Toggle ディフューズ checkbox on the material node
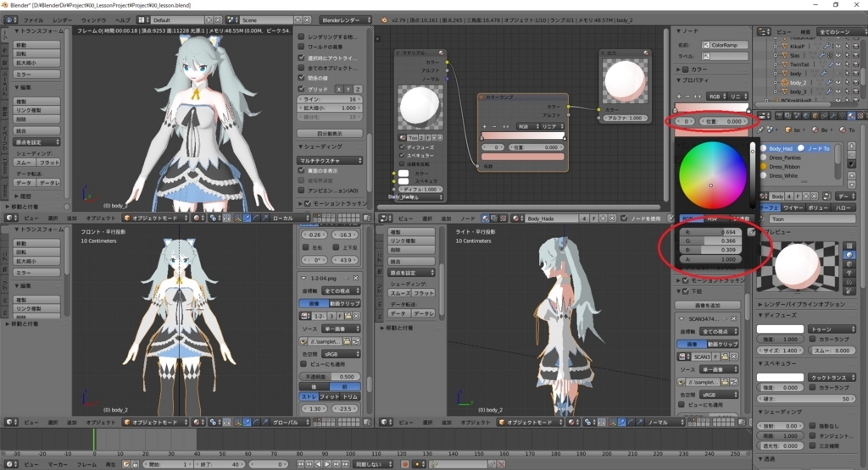 tap(402, 147)
